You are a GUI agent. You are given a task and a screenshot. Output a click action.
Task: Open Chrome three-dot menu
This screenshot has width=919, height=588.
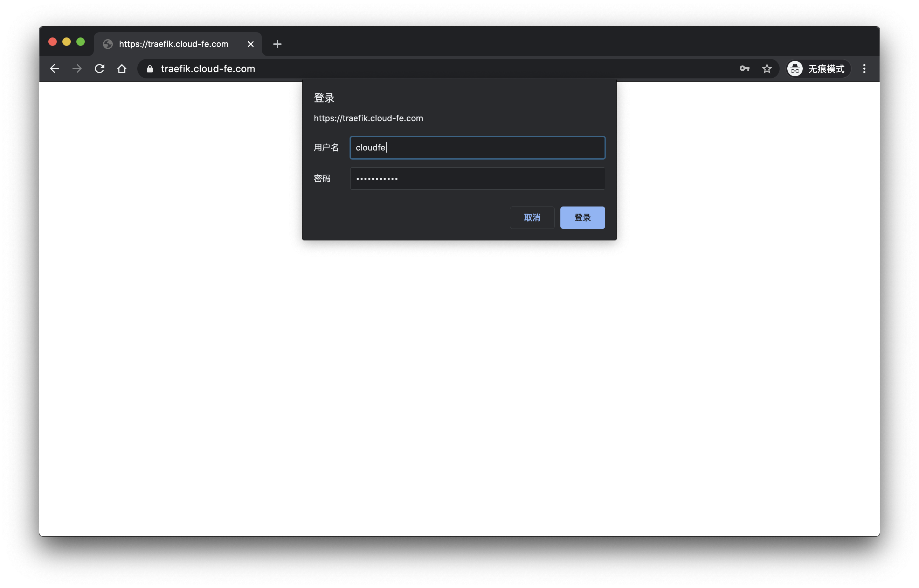864,69
